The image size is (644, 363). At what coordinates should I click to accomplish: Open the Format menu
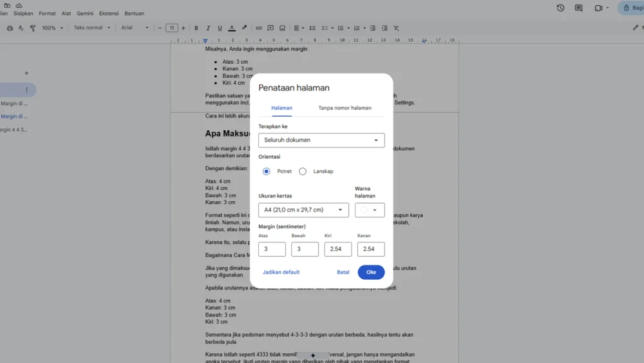[x=47, y=13]
